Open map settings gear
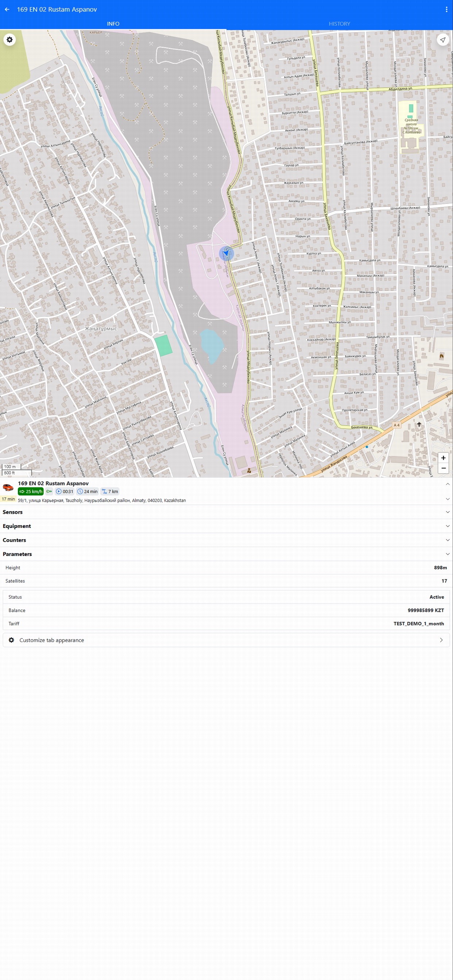 (x=9, y=40)
